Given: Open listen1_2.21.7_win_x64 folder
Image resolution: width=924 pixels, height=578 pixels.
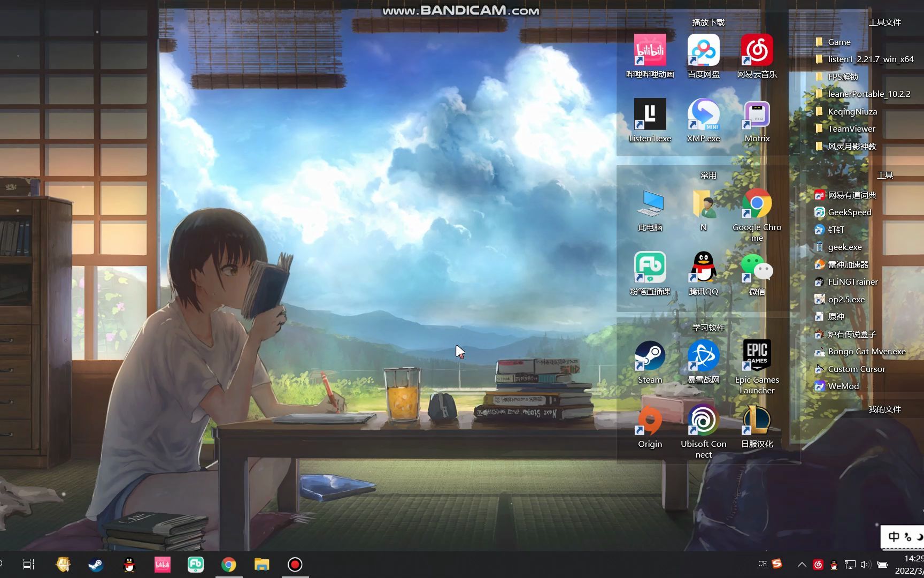Looking at the screenshot, I should point(864,59).
